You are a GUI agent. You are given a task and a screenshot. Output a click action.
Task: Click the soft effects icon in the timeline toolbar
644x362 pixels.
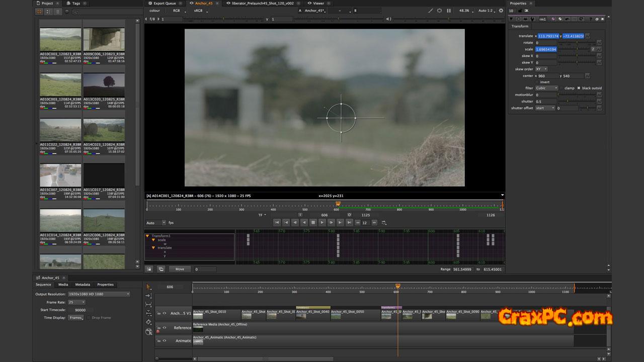[148, 331]
